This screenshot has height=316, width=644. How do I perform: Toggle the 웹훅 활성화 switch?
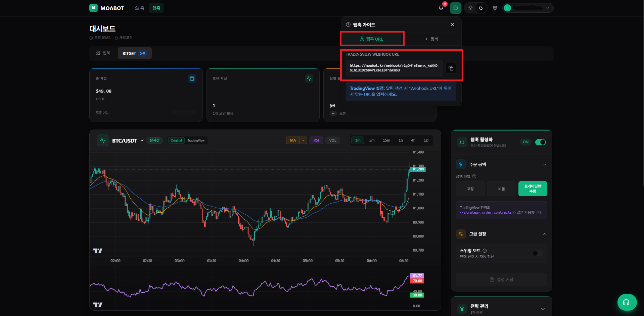click(x=541, y=142)
